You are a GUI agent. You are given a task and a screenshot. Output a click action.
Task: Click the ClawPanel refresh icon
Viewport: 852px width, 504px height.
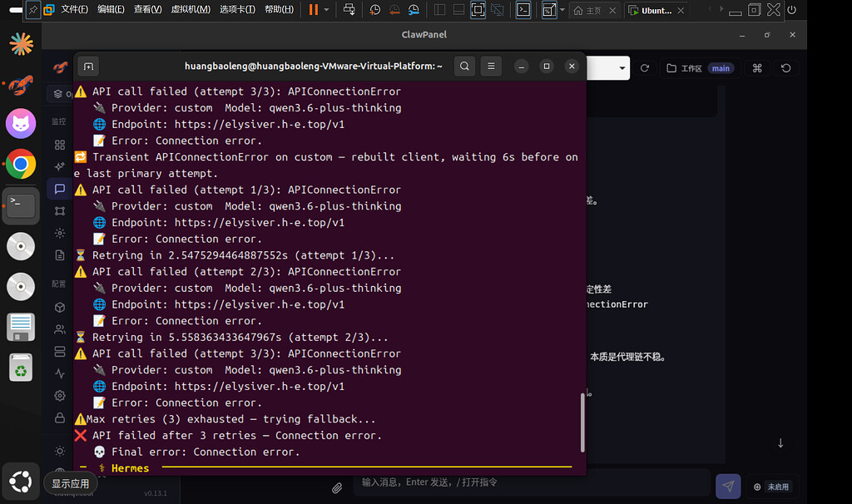click(x=645, y=68)
